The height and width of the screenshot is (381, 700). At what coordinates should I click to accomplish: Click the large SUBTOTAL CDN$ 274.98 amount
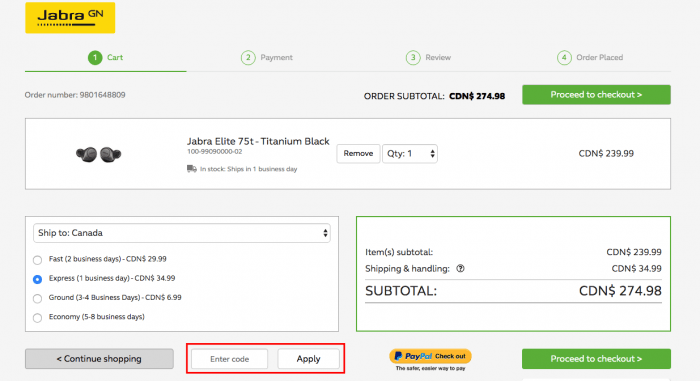620,291
